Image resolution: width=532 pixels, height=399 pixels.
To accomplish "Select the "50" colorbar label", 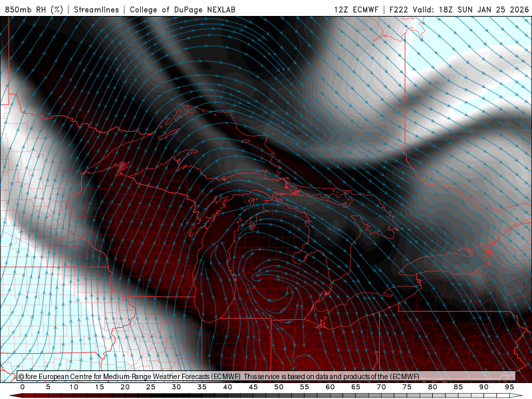I will (279, 387).
